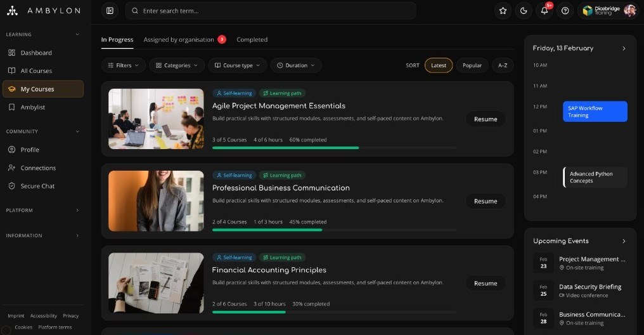Click the 30% completed progress bar
The width and height of the screenshot is (644, 335).
pos(334,312)
